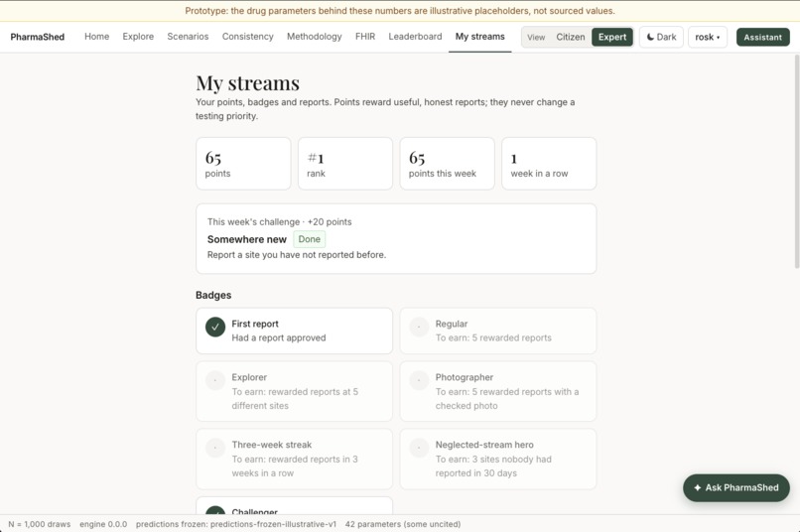Click the moon icon for dark mode
The width and height of the screenshot is (800, 532).
(650, 37)
